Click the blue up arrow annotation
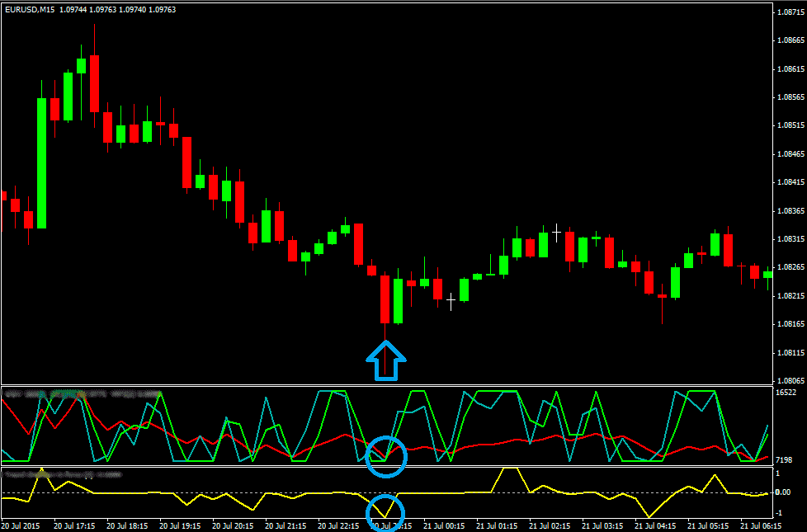 (x=385, y=361)
